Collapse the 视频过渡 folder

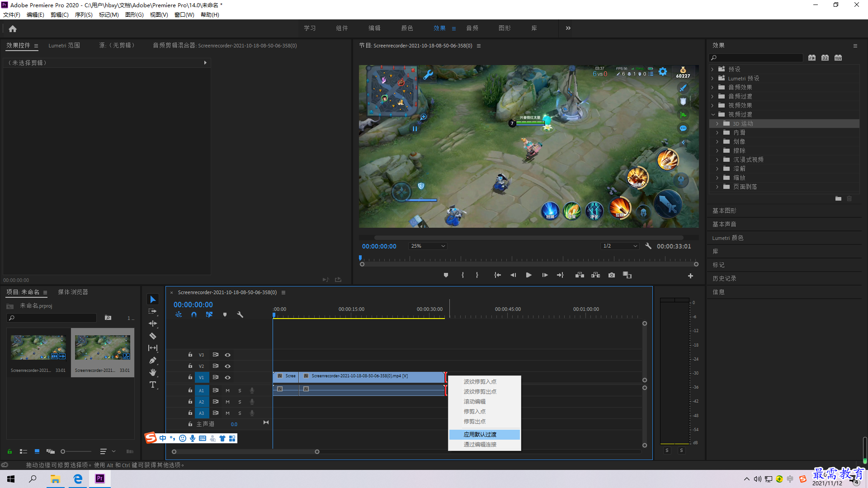coord(713,115)
